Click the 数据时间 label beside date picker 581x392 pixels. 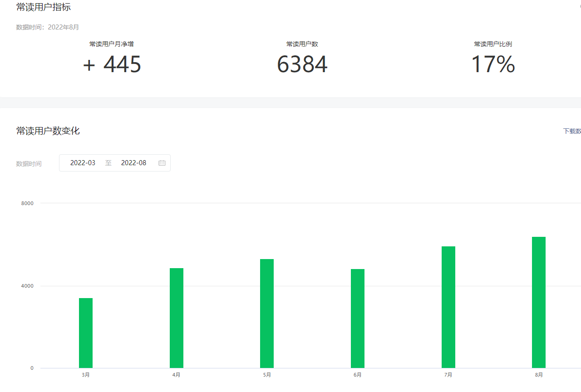click(29, 163)
